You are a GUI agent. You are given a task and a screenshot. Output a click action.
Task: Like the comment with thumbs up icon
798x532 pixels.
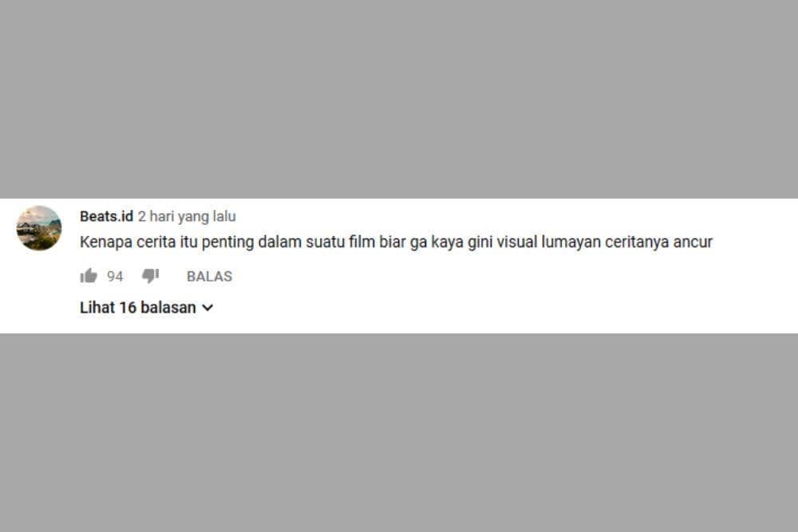click(89, 276)
